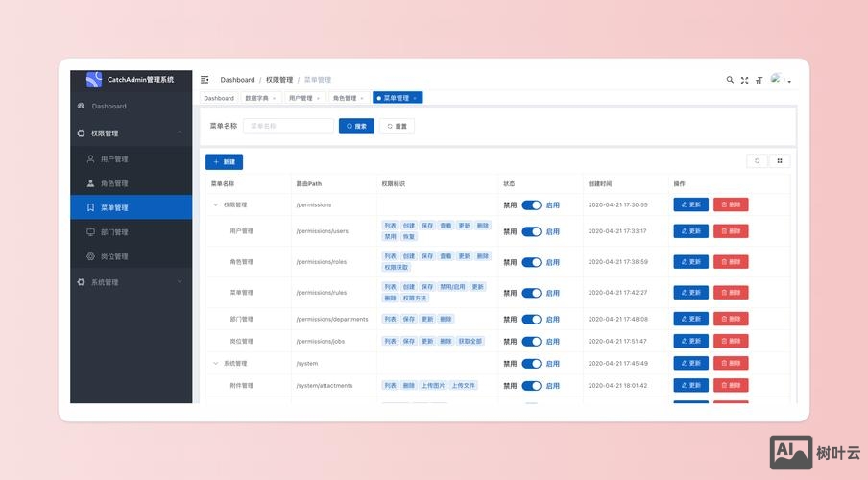Toggle status switch for 权限管理 row
868x480 pixels.
tap(531, 204)
